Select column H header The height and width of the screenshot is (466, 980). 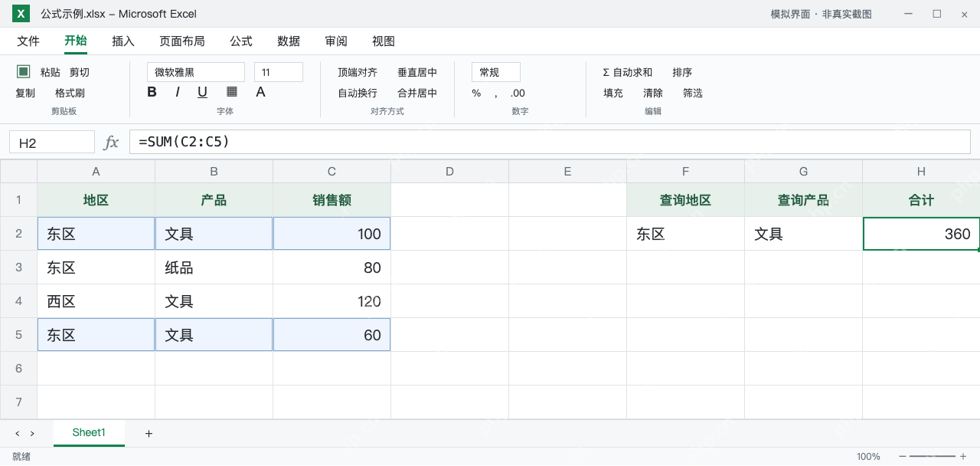tap(921, 172)
